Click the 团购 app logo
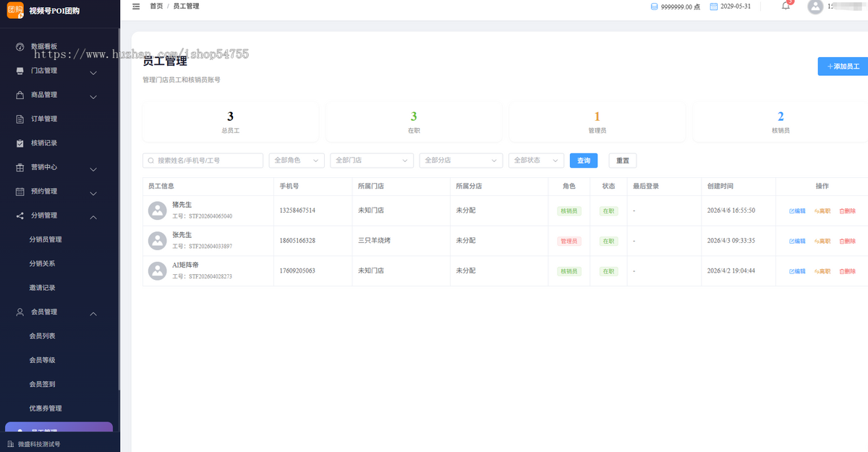This screenshot has width=868, height=452. (15, 10)
